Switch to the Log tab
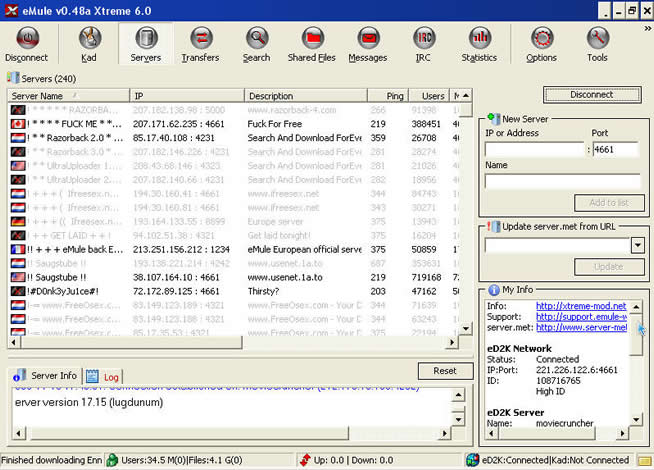Viewport: 654px width, 470px height. (103, 377)
